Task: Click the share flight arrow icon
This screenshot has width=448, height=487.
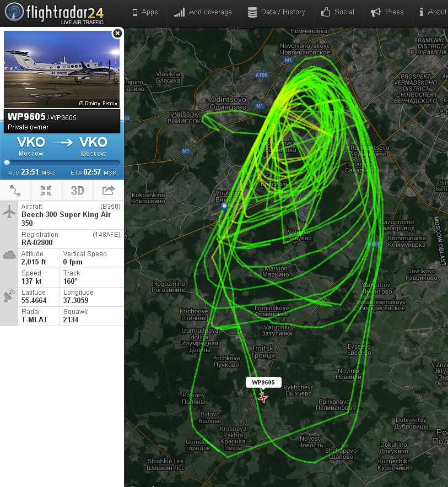Action: click(x=109, y=190)
